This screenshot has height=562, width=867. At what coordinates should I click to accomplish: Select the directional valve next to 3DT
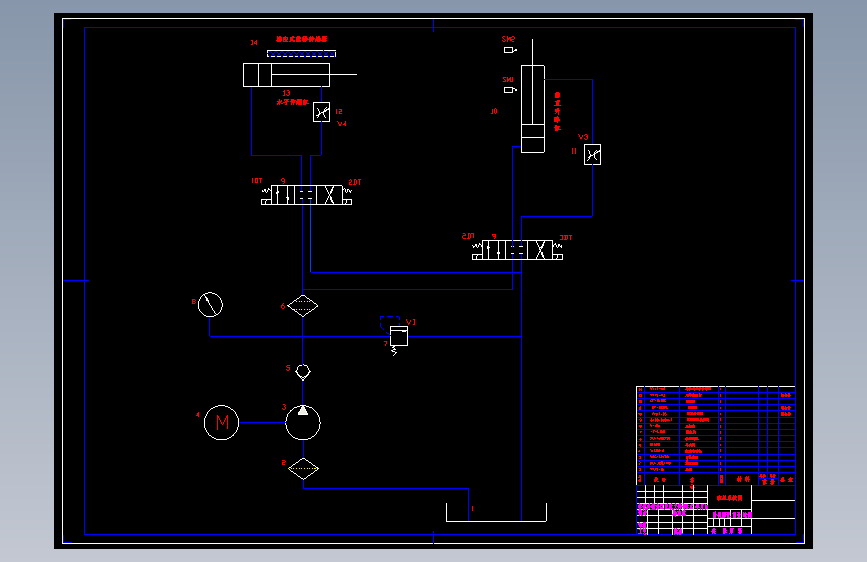tap(518, 250)
